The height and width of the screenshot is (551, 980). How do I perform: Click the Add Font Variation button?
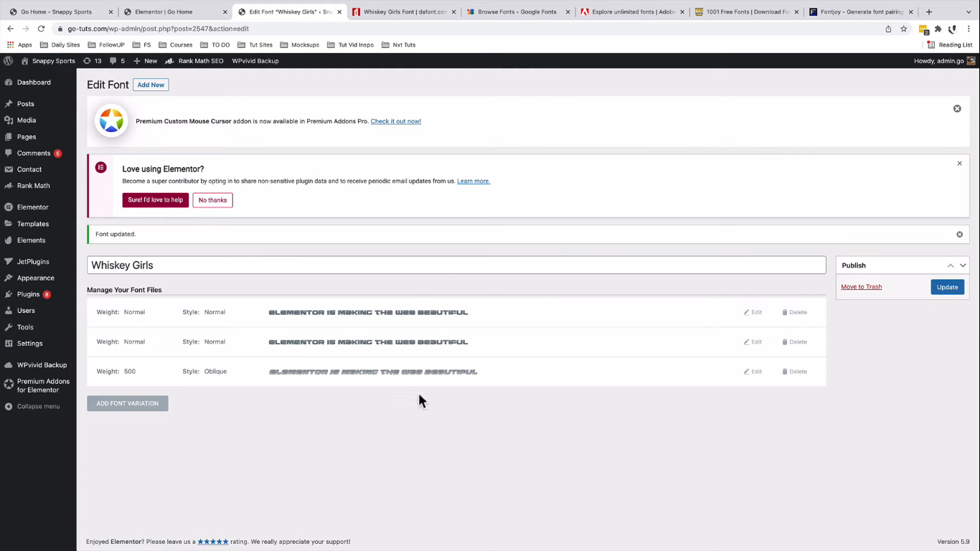[x=128, y=403]
